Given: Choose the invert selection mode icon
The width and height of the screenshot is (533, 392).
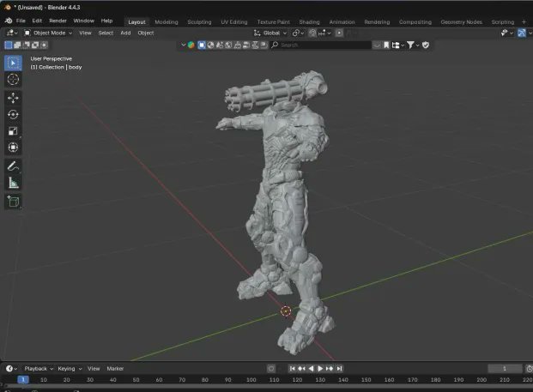Looking at the screenshot, I should pos(35,45).
